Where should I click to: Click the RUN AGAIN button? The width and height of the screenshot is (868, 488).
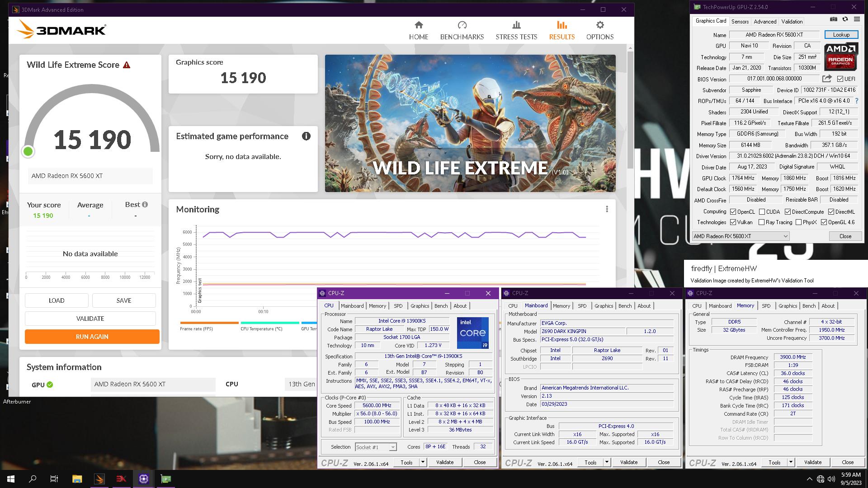(x=92, y=337)
